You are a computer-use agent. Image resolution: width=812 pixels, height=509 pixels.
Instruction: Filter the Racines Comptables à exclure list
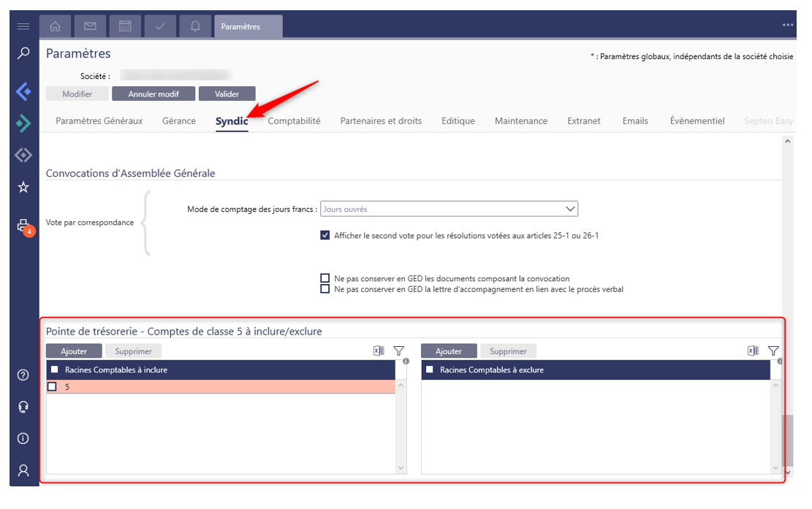click(x=773, y=351)
